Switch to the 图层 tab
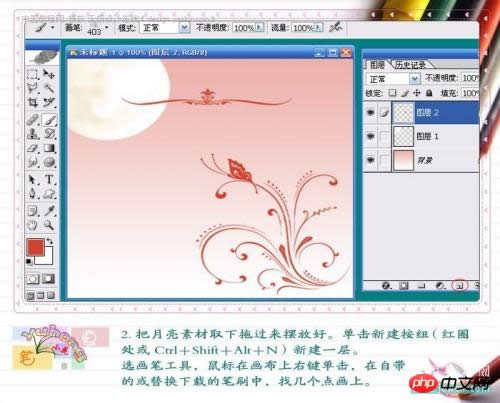 (377, 65)
